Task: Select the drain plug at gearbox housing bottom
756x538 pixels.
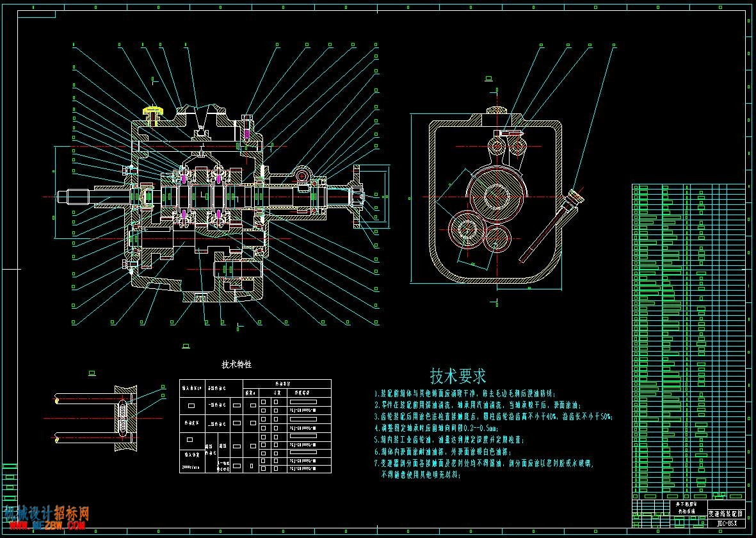Action: point(201,298)
